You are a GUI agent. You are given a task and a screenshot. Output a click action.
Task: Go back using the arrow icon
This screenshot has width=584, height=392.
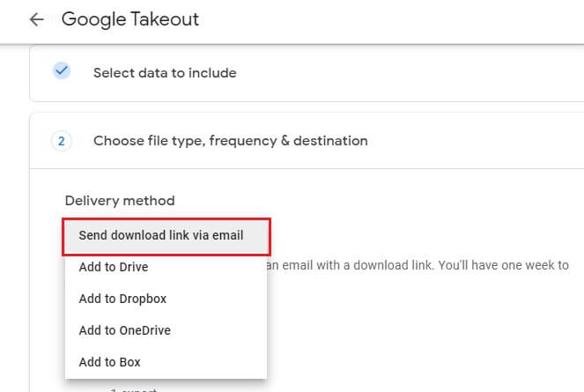pyautogui.click(x=37, y=19)
